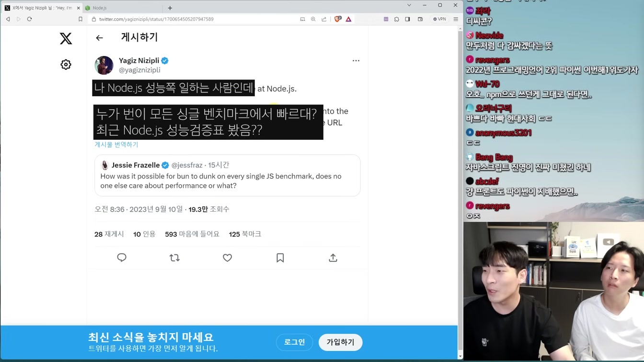Click the twitter.com address bar URL
This screenshot has width=644, height=362.
(156, 19)
